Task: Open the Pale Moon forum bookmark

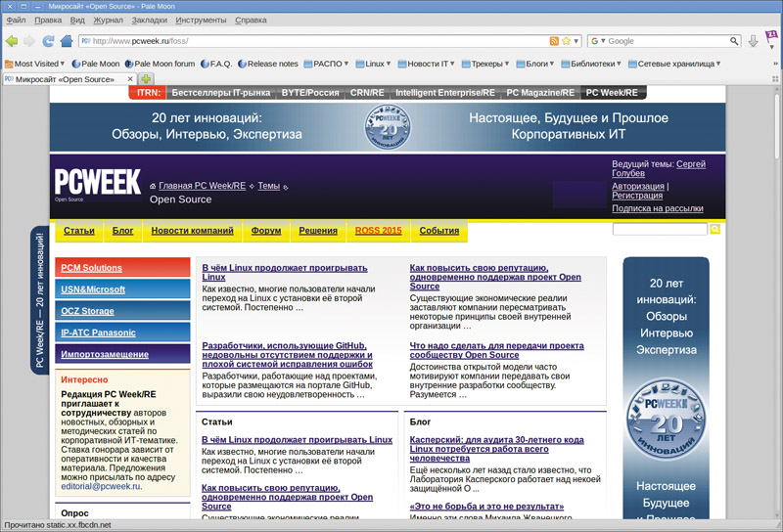Action: [160, 64]
